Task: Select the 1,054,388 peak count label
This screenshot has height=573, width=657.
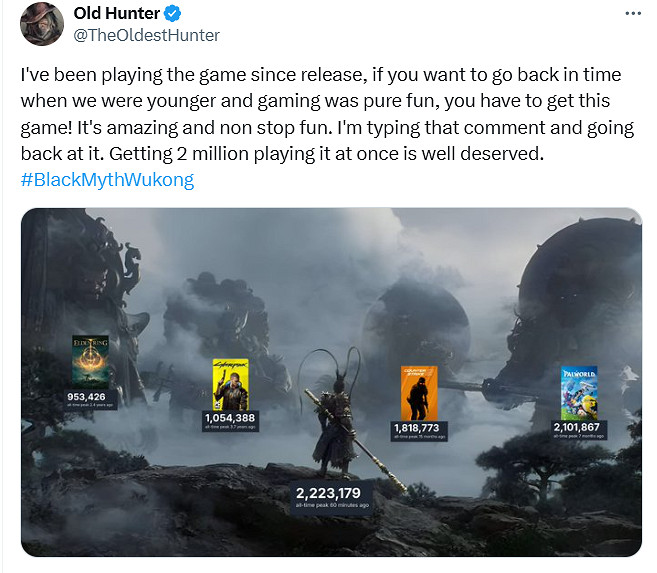Action: coord(229,418)
